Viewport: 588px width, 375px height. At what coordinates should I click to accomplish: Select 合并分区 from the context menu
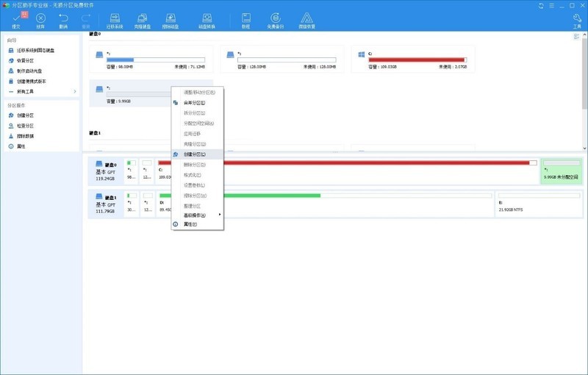tap(195, 103)
